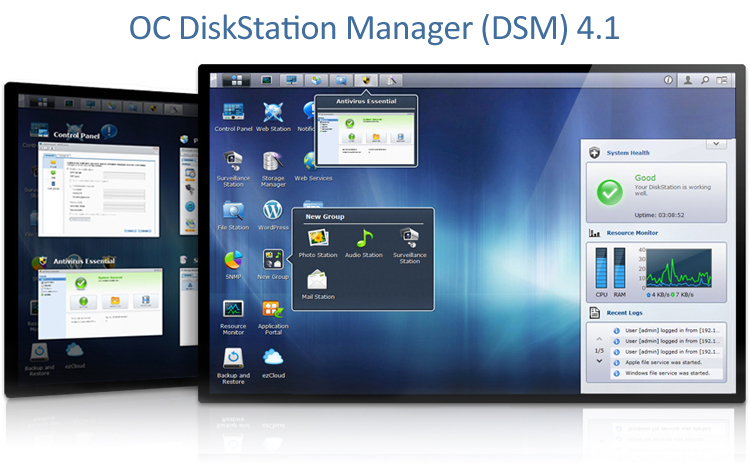Screen dimensions: 750x464
Task: Click the RAM usage bar in Resource Monitor widget
Action: point(619,268)
